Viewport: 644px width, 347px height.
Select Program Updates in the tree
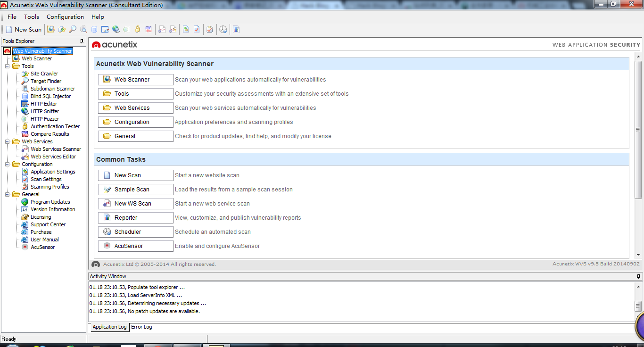50,202
